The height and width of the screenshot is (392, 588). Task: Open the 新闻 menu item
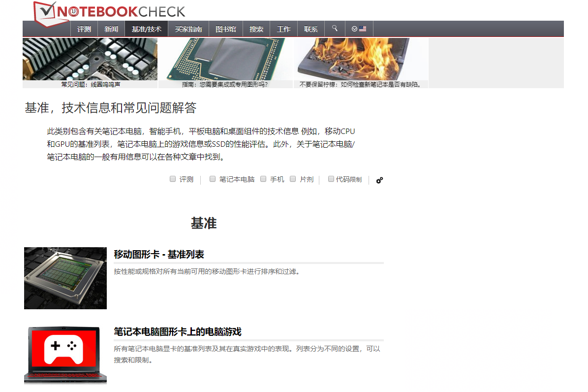coord(111,29)
